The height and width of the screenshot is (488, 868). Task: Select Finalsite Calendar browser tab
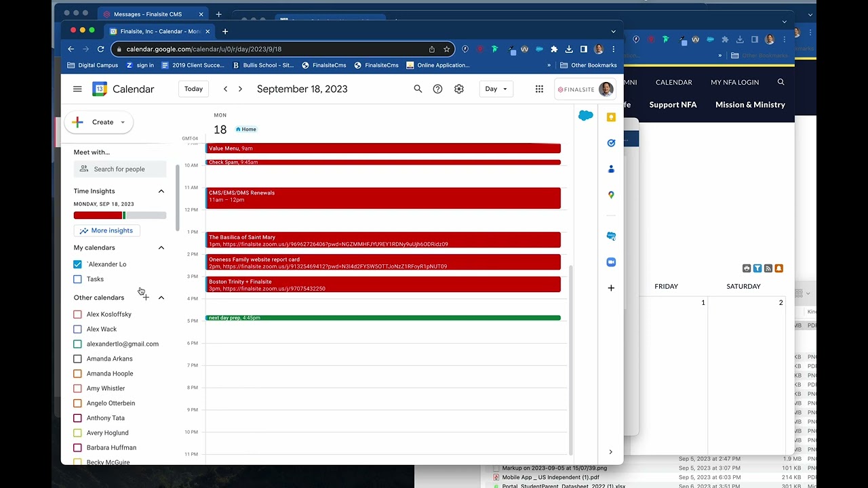tap(159, 31)
